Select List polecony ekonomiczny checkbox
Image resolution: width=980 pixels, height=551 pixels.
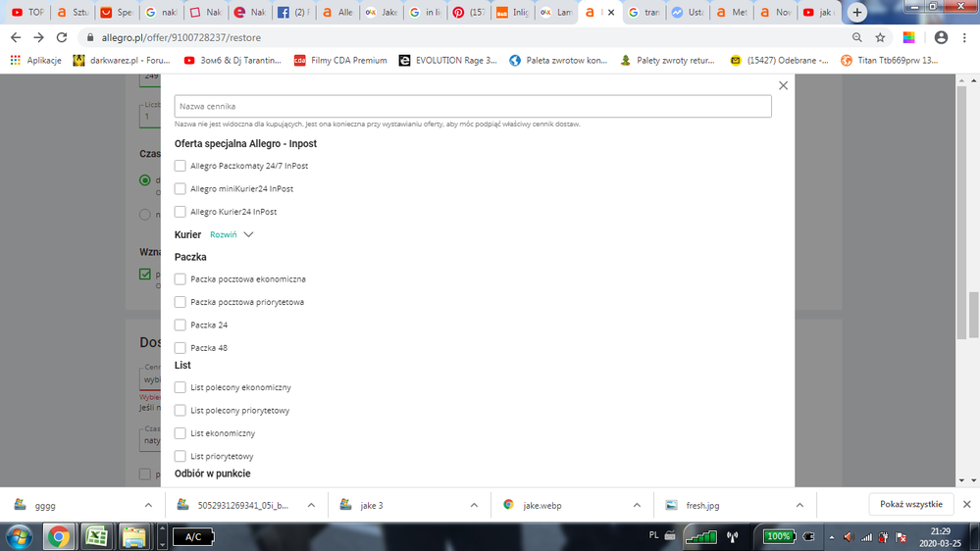coord(180,387)
